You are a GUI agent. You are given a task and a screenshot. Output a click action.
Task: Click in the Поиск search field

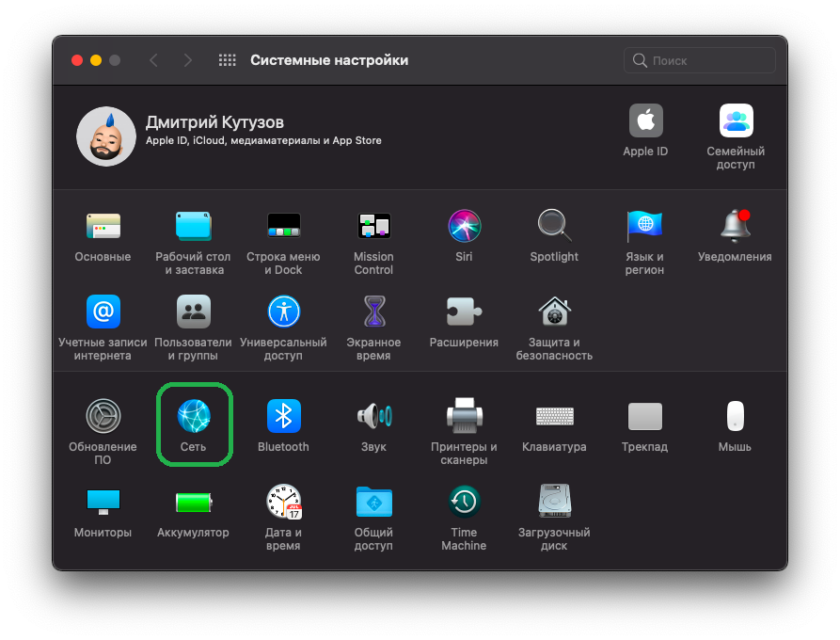coord(699,60)
